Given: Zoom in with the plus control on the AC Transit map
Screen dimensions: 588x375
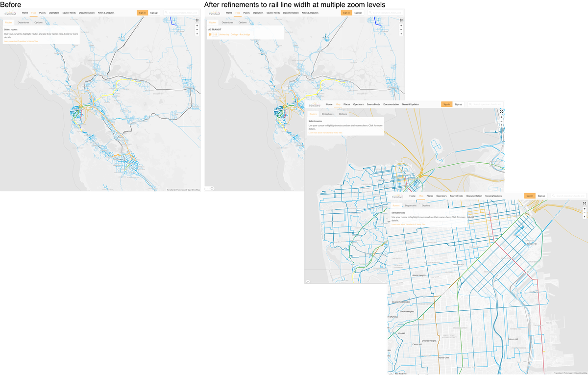Looking at the screenshot, I should 401,25.
